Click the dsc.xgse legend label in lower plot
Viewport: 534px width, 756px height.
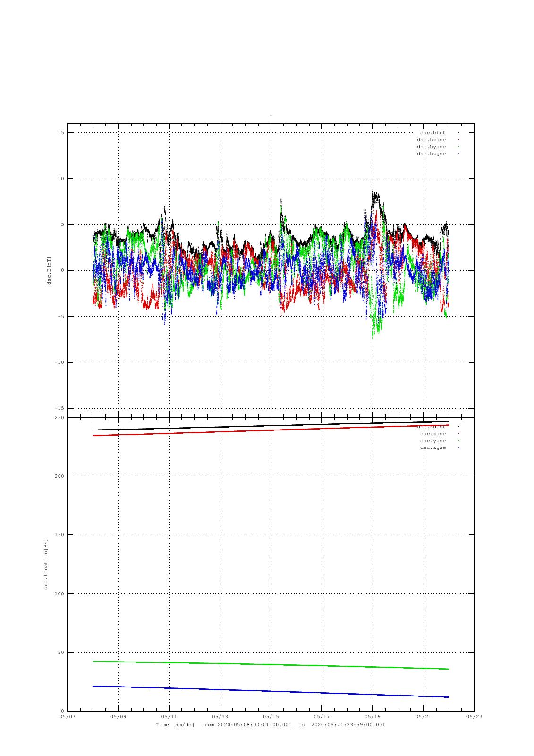432,434
